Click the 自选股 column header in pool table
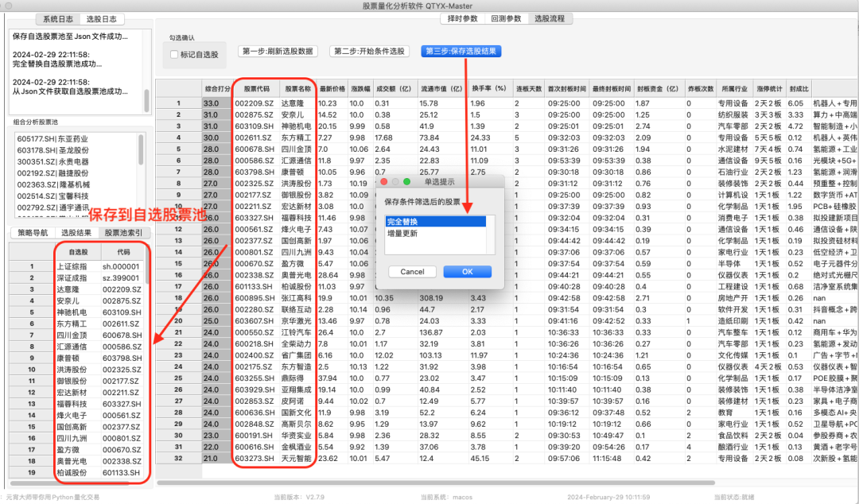This screenshot has height=504, width=859. 78,252
